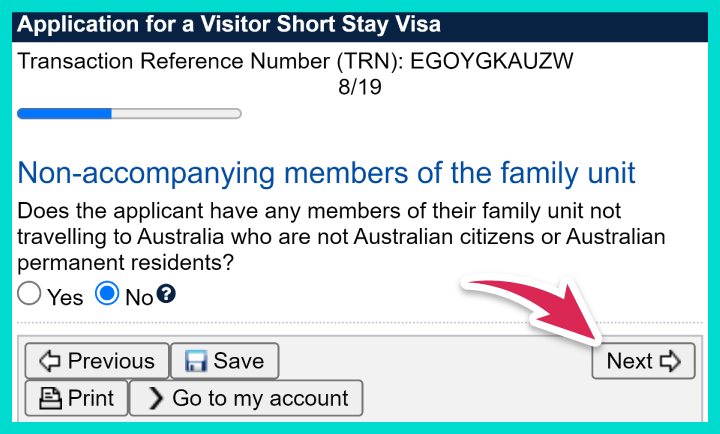Click the printer icon on Print
The image size is (720, 434).
[x=50, y=398]
